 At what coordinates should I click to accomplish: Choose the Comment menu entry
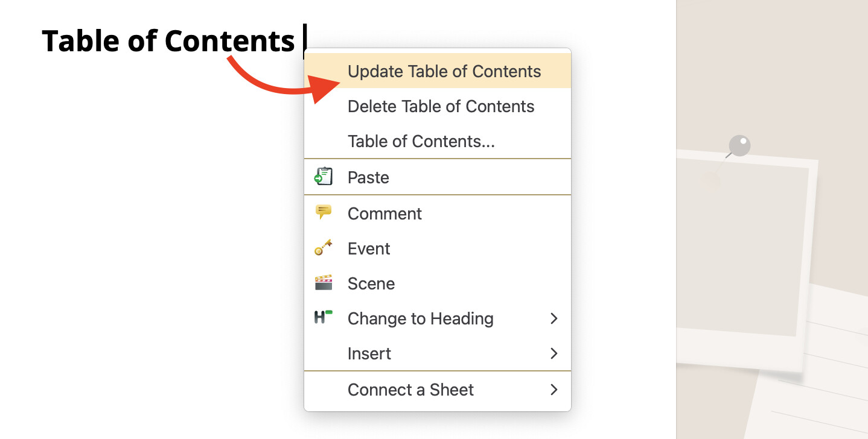[438, 213]
